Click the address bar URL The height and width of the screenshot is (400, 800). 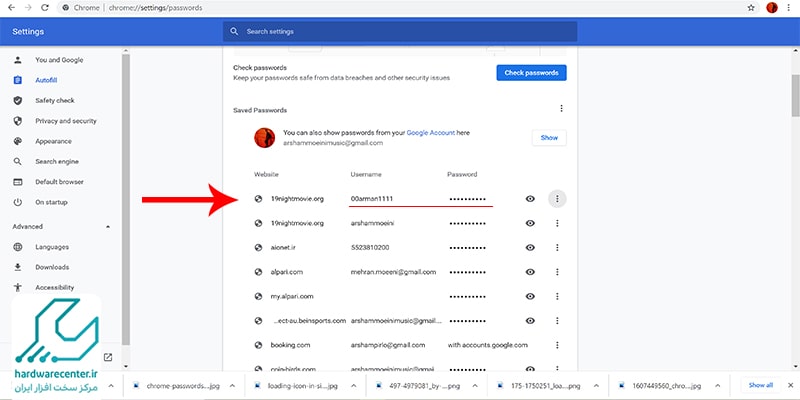click(x=155, y=8)
